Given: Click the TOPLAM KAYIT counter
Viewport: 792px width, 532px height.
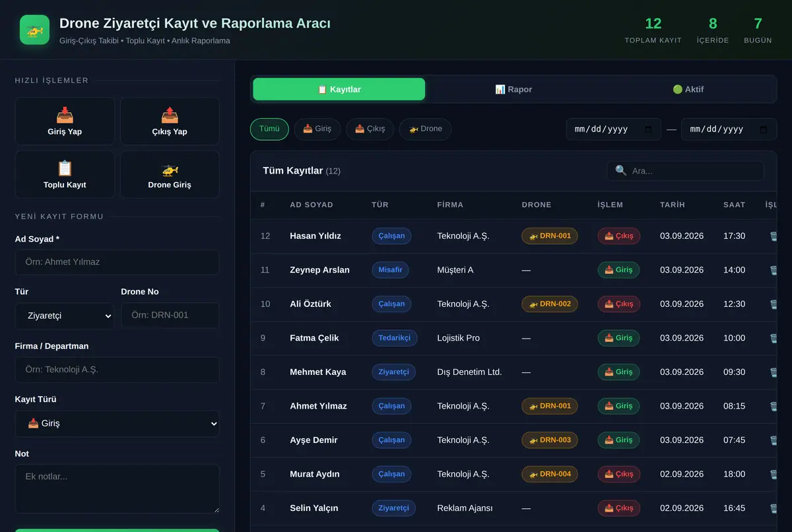Looking at the screenshot, I should tap(653, 30).
